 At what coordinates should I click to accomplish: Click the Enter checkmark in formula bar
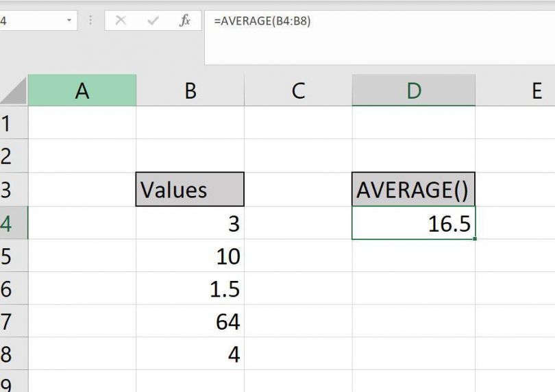(153, 21)
